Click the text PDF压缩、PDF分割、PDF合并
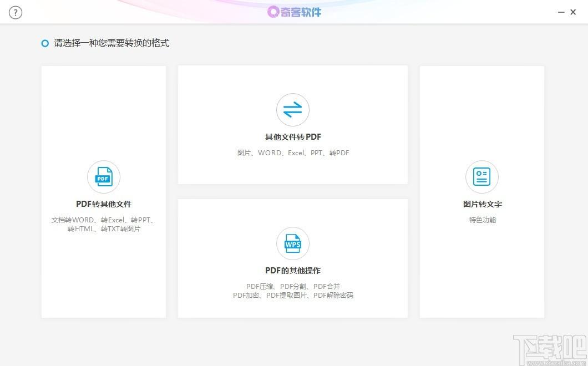 coord(293,287)
